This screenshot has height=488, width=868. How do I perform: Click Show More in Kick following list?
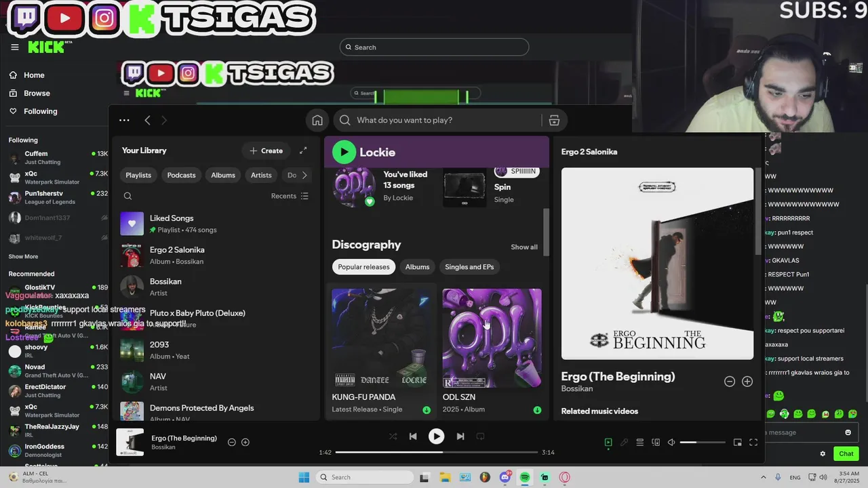click(23, 257)
